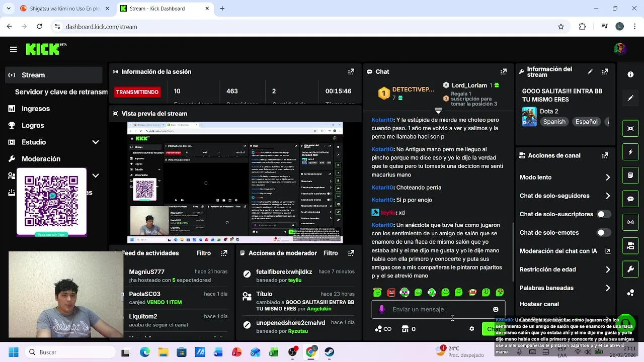The height and width of the screenshot is (362, 644).
Task: Open Moderación del chat con IA
Action: coord(565,251)
